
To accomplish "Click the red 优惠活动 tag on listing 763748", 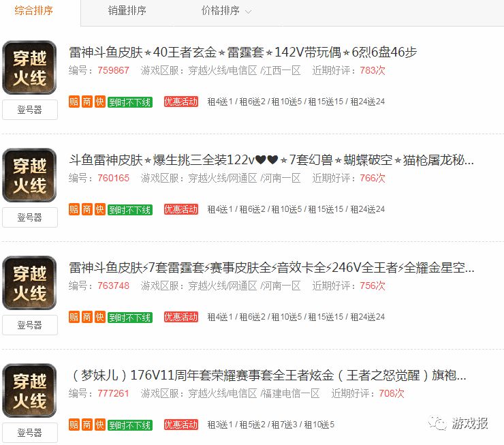I will tap(181, 318).
